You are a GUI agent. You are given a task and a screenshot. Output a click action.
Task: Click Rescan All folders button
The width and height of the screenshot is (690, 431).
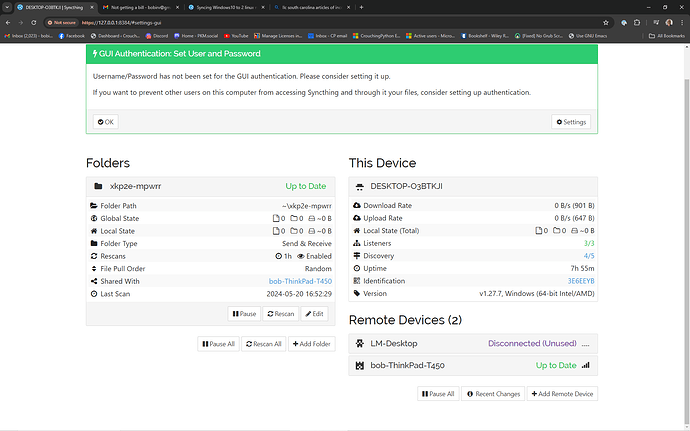point(264,344)
